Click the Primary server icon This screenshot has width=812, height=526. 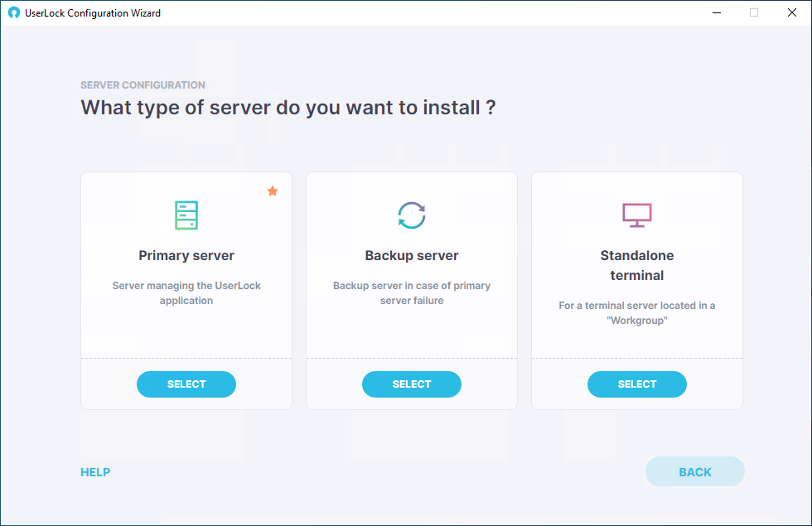(x=186, y=215)
